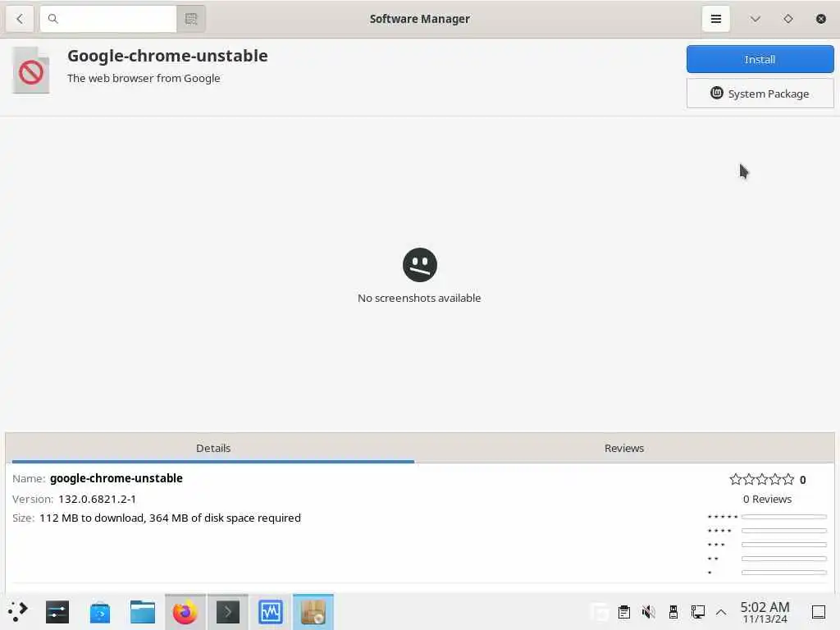Click the five-star rating histogram bar
The width and height of the screenshot is (840, 630).
point(783,517)
